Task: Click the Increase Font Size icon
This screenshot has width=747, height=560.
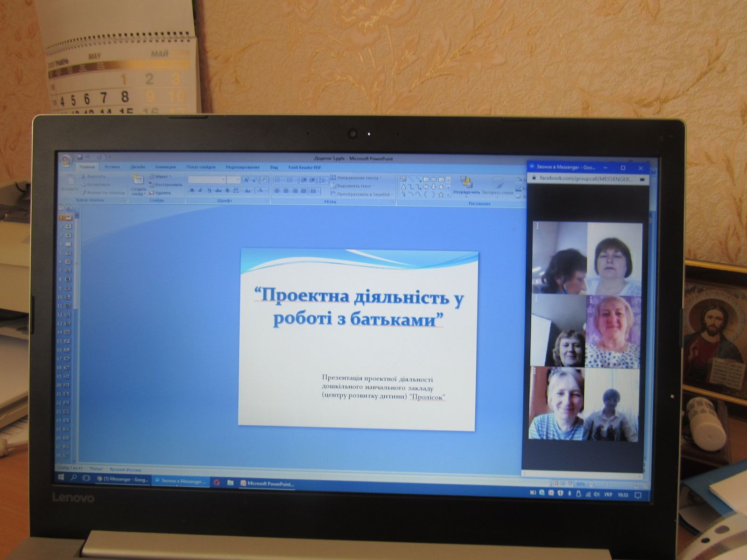Action: pos(246,180)
